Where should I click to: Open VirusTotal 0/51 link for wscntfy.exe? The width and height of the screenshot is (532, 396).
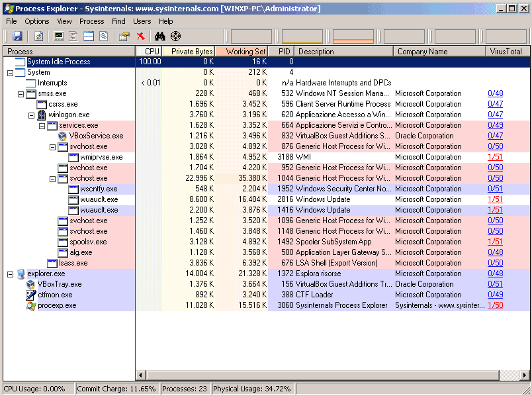495,189
